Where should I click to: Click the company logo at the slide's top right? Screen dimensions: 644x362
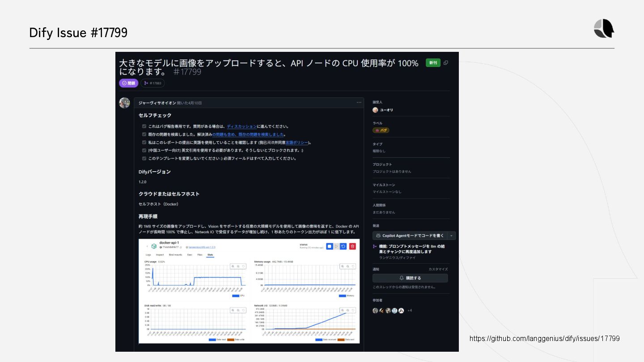point(604,29)
